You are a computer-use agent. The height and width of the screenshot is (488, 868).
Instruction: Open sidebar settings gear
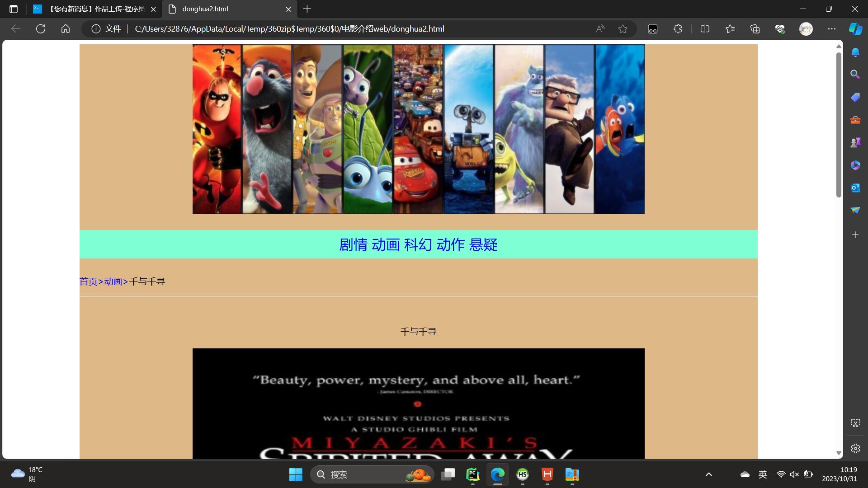click(855, 449)
